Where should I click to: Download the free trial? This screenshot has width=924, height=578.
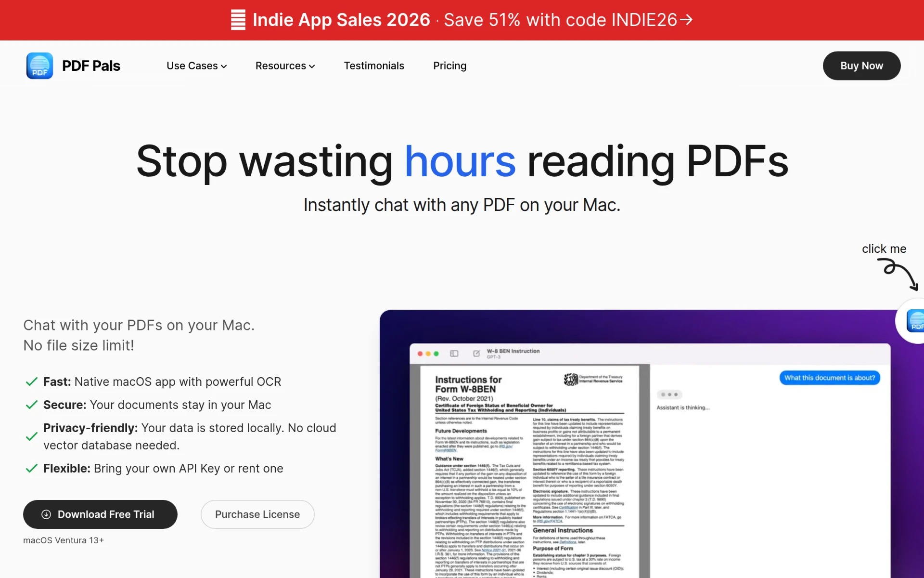[100, 514]
